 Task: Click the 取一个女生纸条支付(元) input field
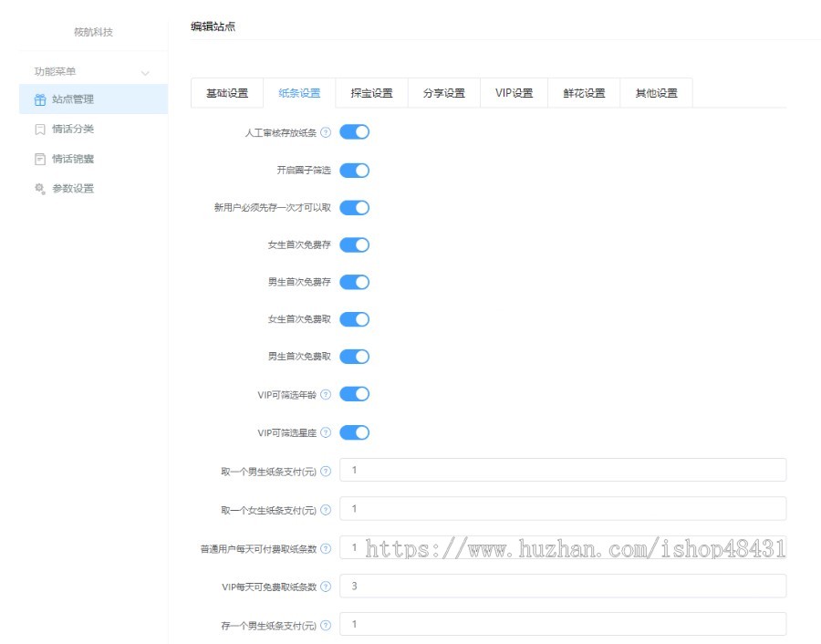point(563,508)
